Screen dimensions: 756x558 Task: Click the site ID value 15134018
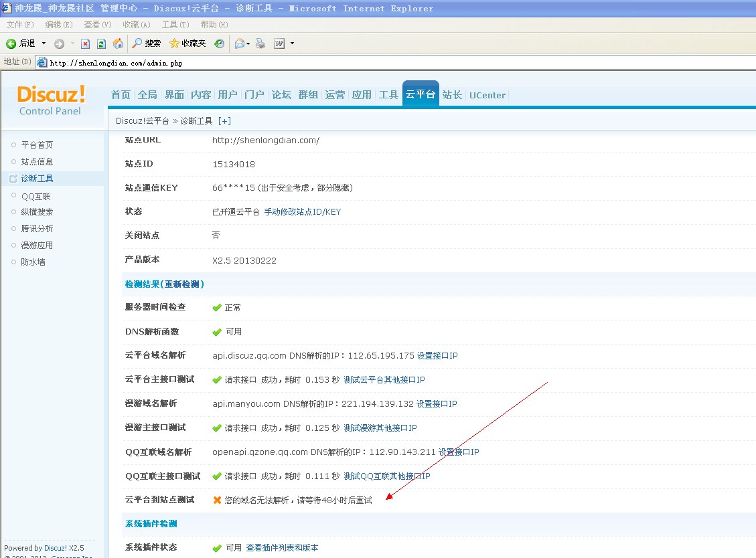pos(233,165)
